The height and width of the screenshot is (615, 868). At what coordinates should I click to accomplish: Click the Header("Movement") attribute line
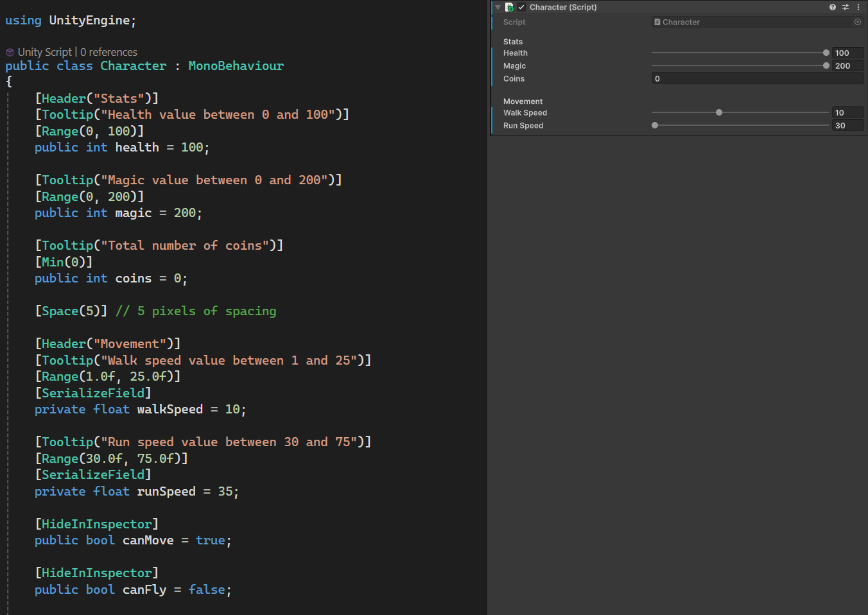pos(107,343)
